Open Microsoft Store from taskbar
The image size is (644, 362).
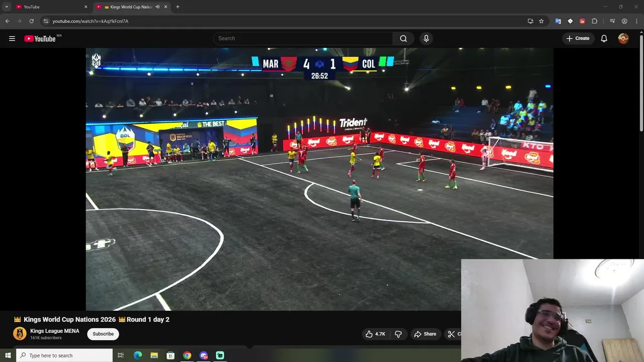(x=171, y=355)
